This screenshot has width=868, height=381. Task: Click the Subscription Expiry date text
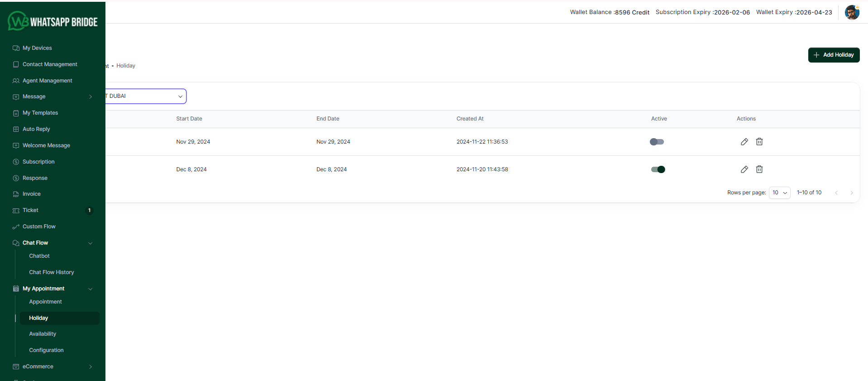tap(702, 12)
